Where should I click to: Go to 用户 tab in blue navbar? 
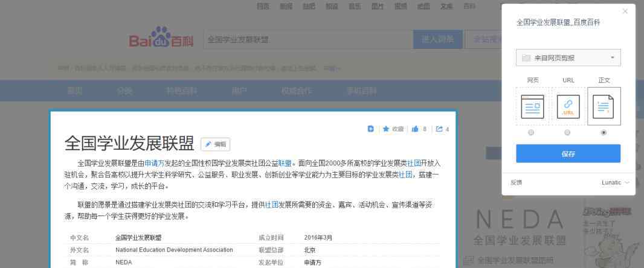coord(239,91)
